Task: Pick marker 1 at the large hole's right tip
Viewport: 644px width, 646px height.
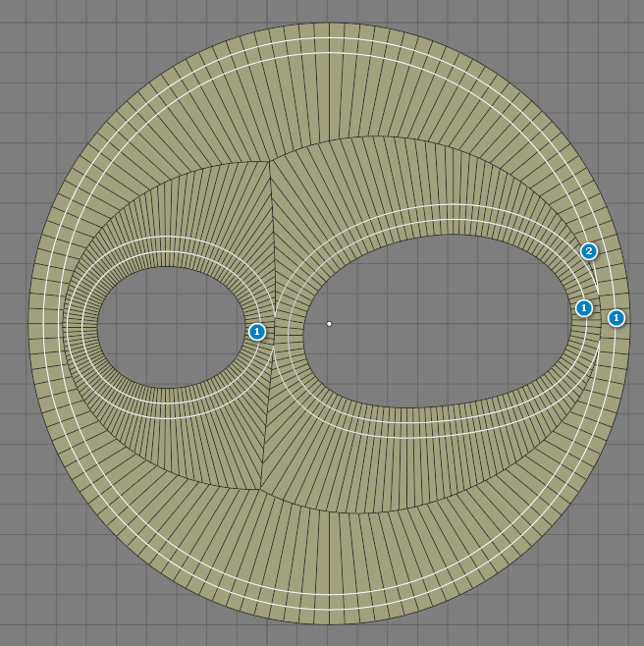Action: (x=584, y=308)
